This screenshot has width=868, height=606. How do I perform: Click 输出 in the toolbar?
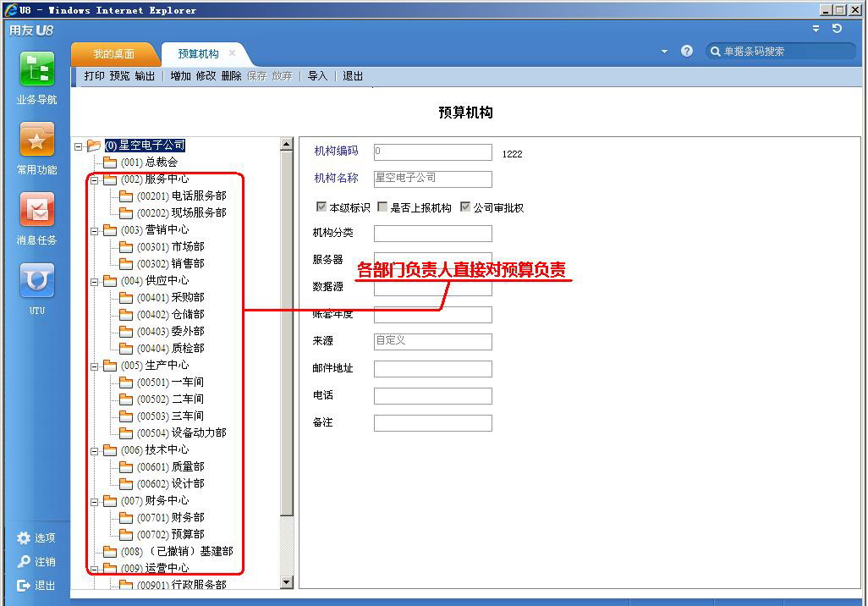click(x=145, y=76)
